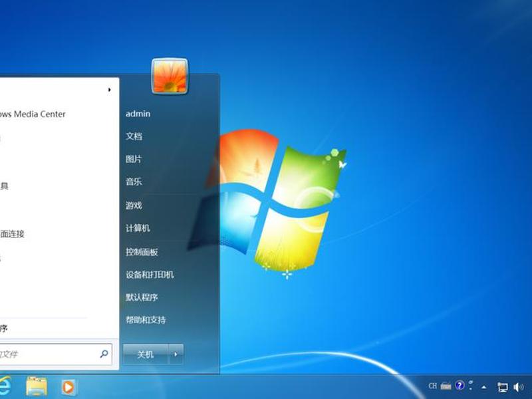Open 设备和打印机
Screen dimensions: 532x399
(150, 275)
